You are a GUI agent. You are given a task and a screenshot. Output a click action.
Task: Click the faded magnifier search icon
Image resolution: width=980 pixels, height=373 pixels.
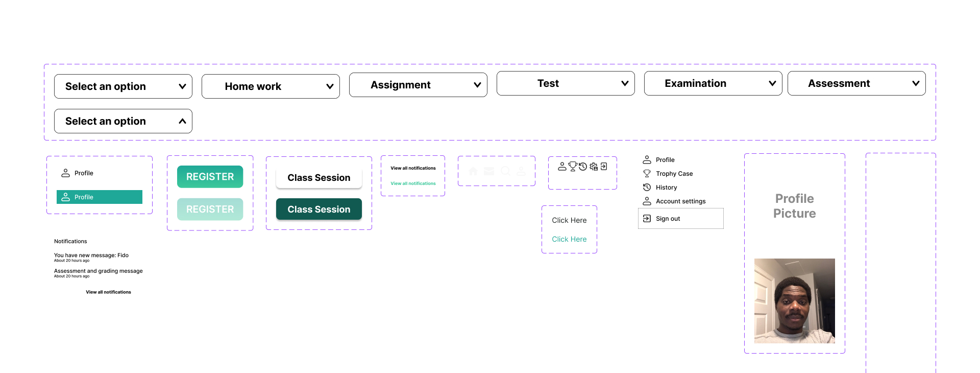505,171
